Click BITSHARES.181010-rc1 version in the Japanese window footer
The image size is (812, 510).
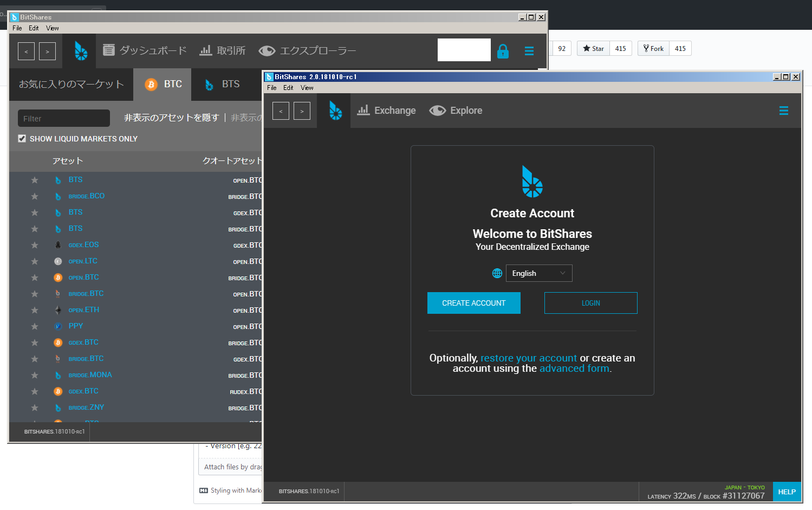(x=54, y=432)
